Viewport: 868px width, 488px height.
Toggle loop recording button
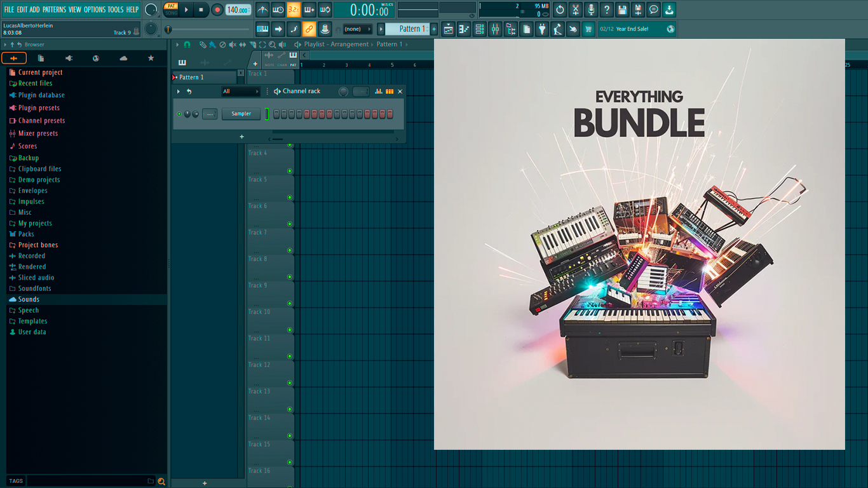pos(325,10)
